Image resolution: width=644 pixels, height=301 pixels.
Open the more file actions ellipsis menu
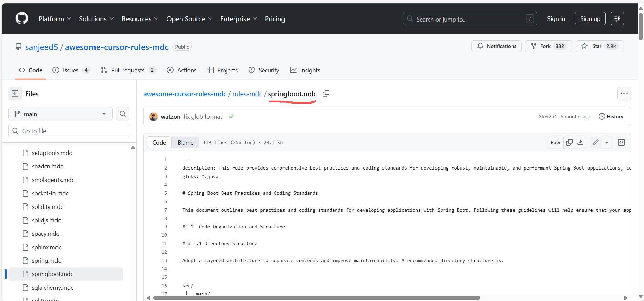pos(624,93)
